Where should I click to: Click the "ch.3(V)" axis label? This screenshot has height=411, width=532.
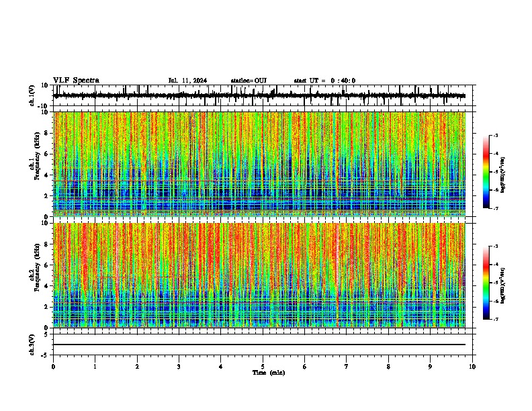click(32, 345)
